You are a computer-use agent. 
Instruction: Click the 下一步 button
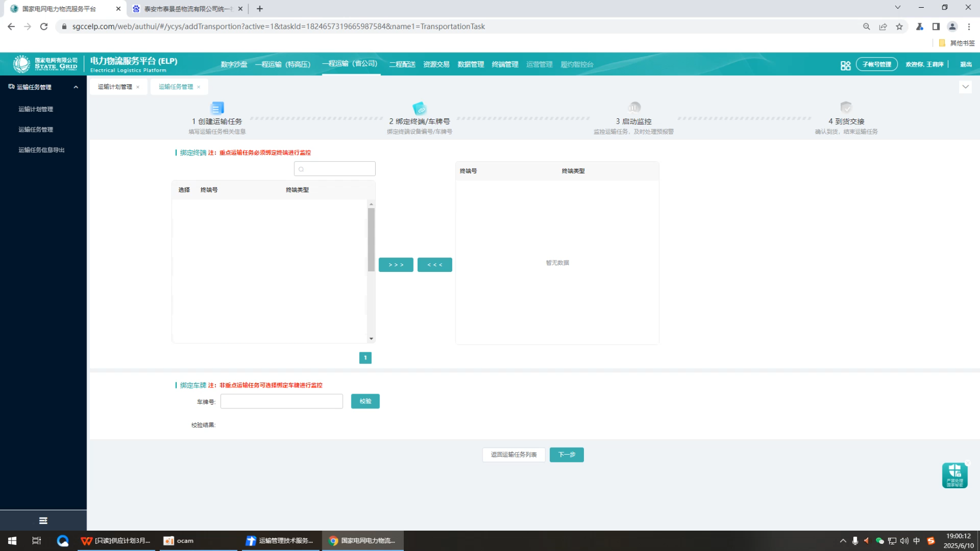[566, 455]
